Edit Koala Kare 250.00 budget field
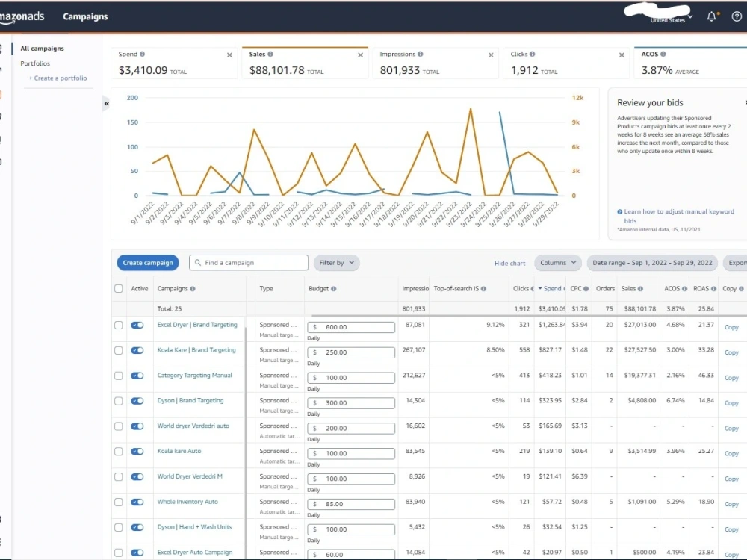Viewport: 747px width, 560px height. 351,352
